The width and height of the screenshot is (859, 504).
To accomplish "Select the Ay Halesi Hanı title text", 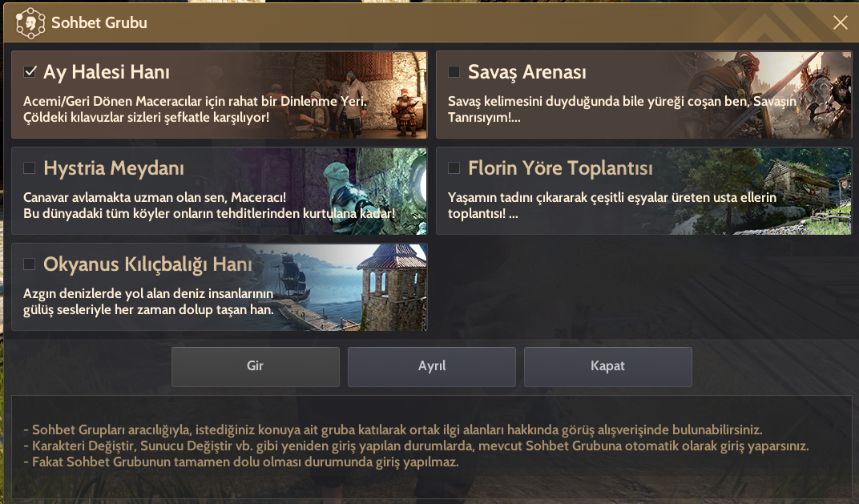I will point(107,72).
